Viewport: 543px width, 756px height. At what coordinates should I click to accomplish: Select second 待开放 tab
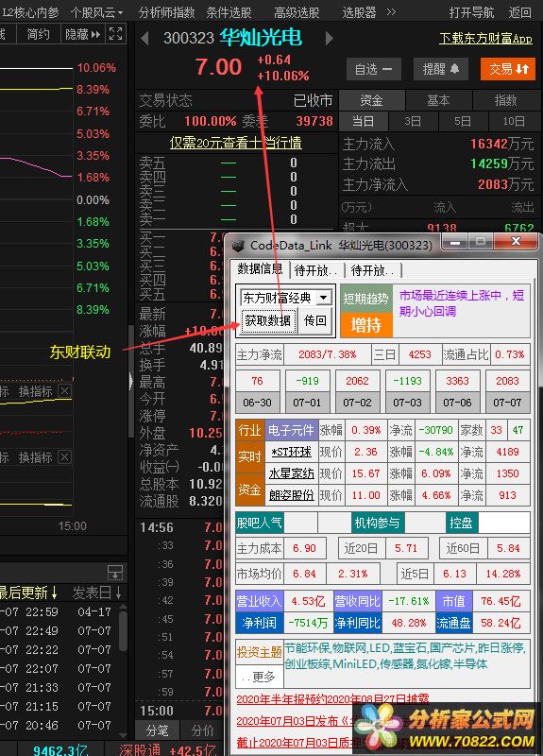[372, 270]
